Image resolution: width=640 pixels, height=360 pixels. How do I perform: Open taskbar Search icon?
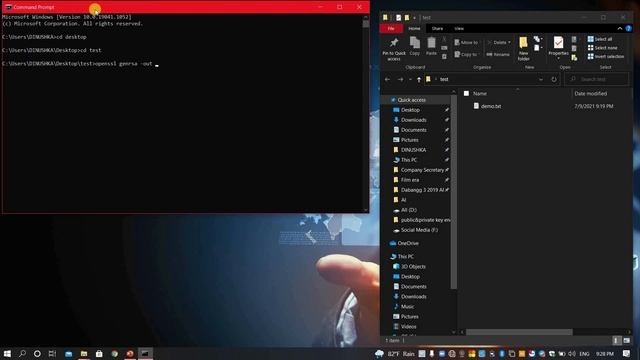(22, 353)
